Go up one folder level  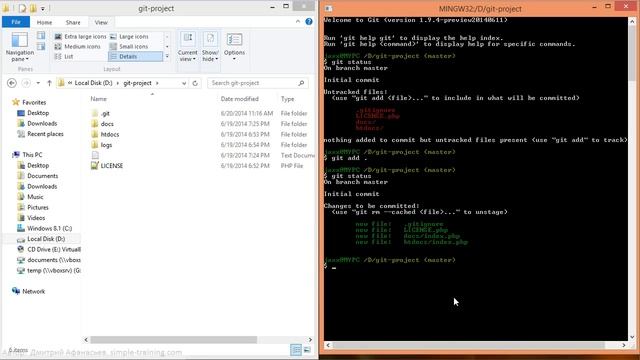click(x=49, y=83)
